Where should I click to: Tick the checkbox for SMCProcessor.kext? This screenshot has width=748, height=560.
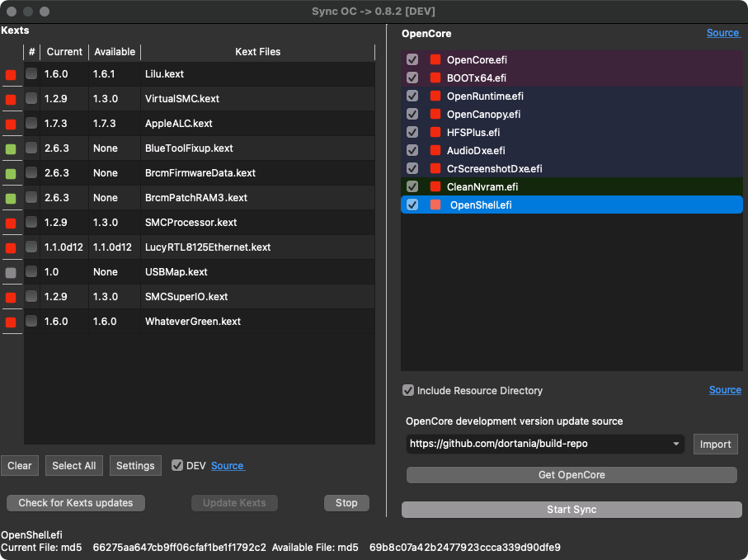[x=31, y=221]
